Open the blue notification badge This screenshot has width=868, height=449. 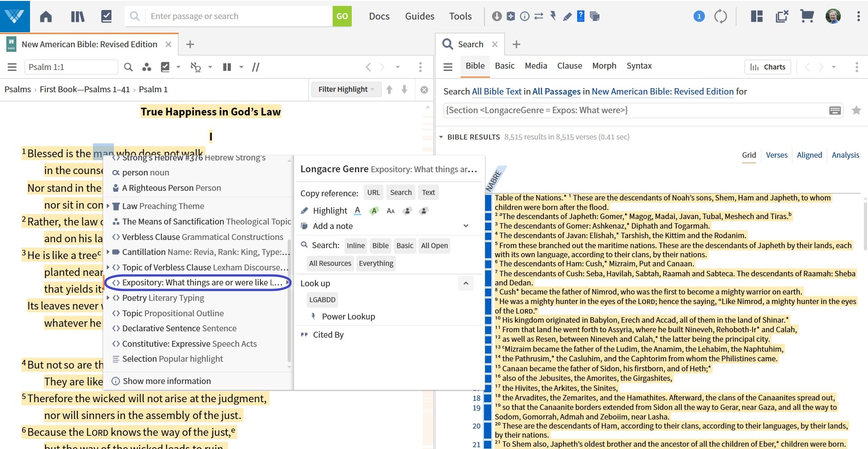coord(699,16)
